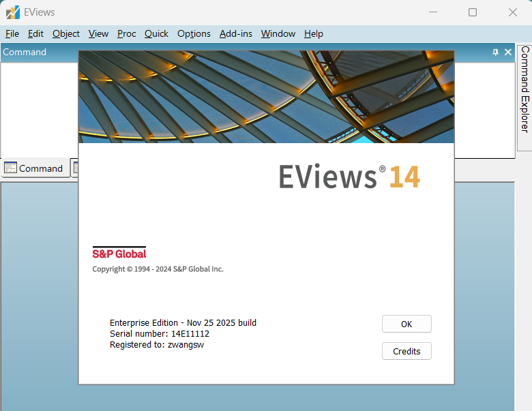Open the Options menu

[194, 33]
